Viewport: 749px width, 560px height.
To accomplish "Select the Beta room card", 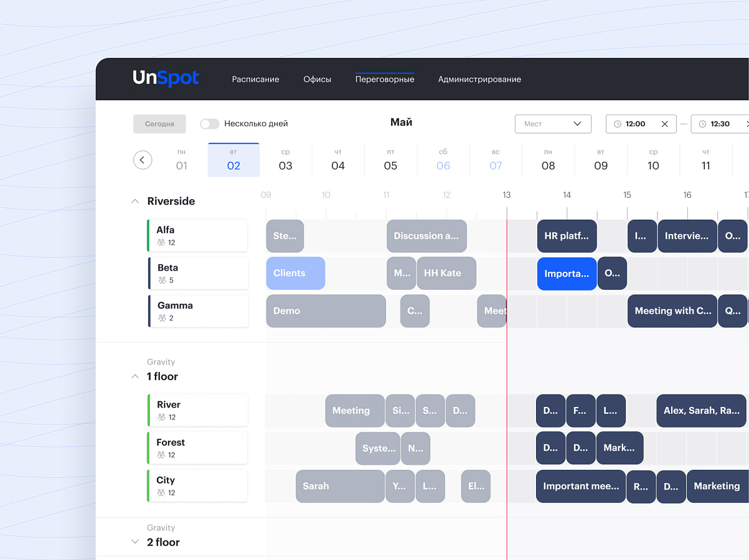I will 197,273.
